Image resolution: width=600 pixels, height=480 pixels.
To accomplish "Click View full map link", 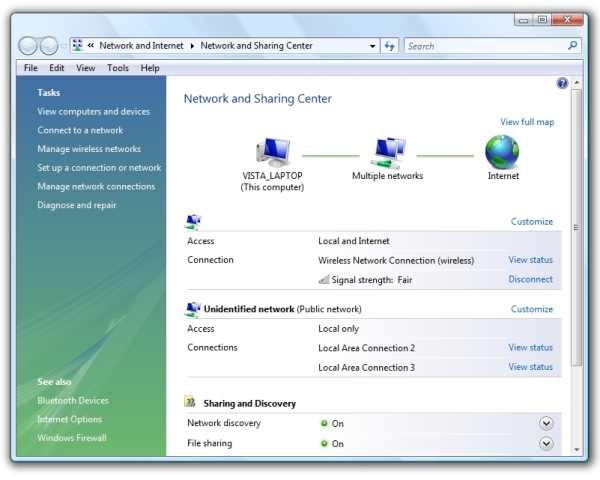I will click(527, 122).
